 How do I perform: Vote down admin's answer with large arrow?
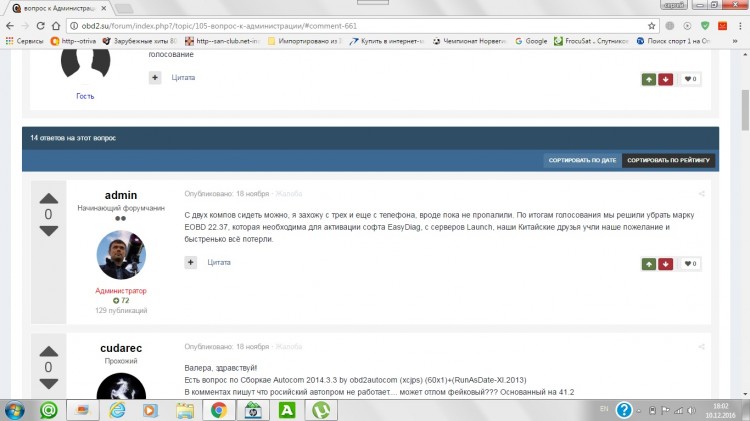click(48, 231)
